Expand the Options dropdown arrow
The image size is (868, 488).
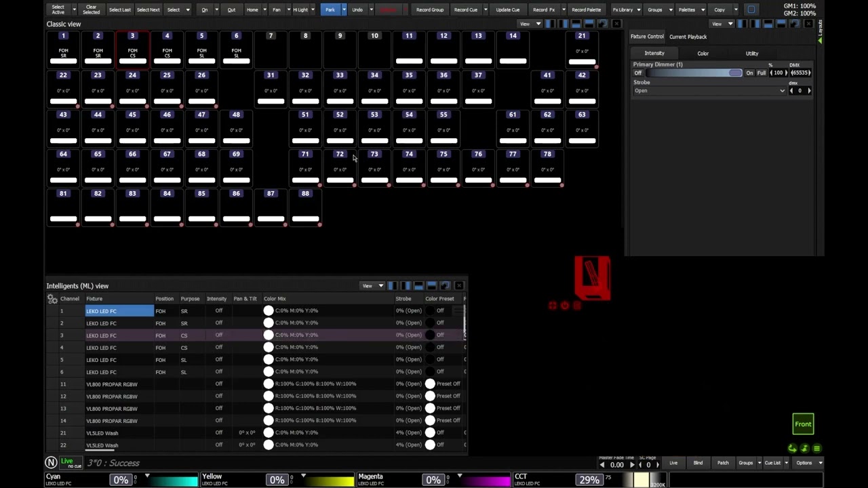[x=820, y=463]
